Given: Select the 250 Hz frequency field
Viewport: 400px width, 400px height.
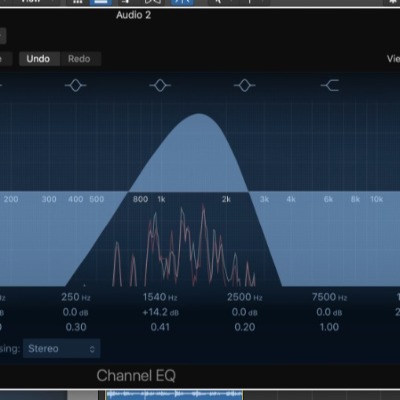Looking at the screenshot, I should pyautogui.click(x=76, y=297).
